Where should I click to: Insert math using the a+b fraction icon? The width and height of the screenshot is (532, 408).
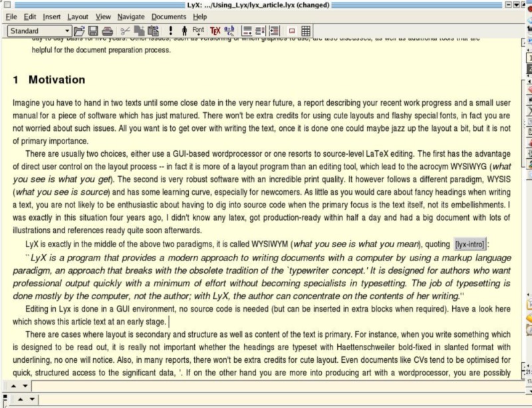click(x=229, y=31)
